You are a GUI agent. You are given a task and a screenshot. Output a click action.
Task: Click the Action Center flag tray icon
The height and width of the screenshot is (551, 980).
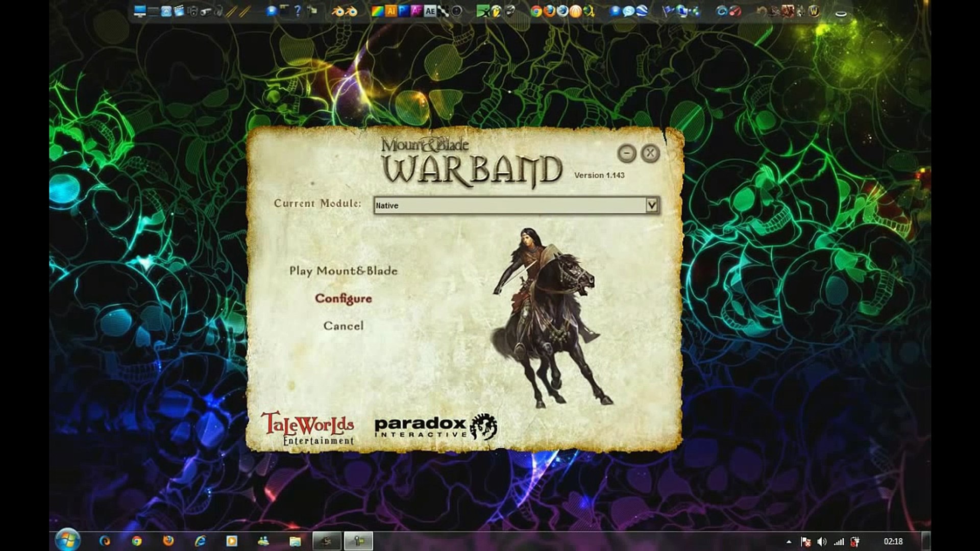coord(806,541)
